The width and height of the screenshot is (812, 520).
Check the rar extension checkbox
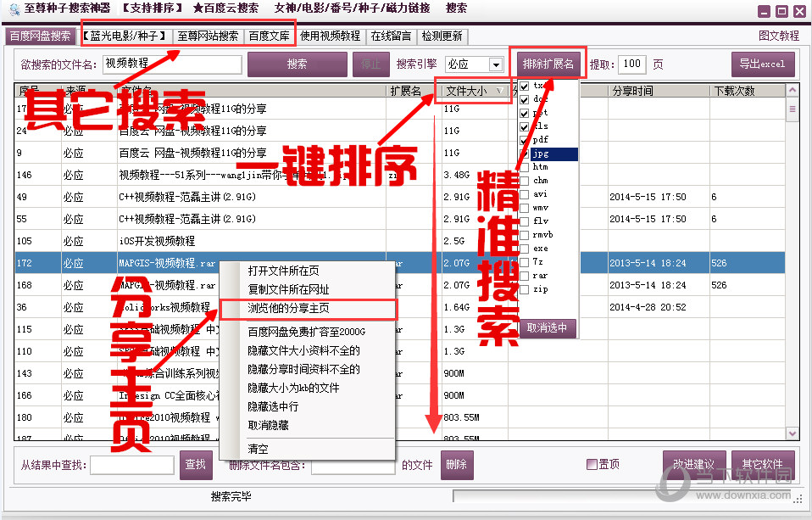(525, 276)
